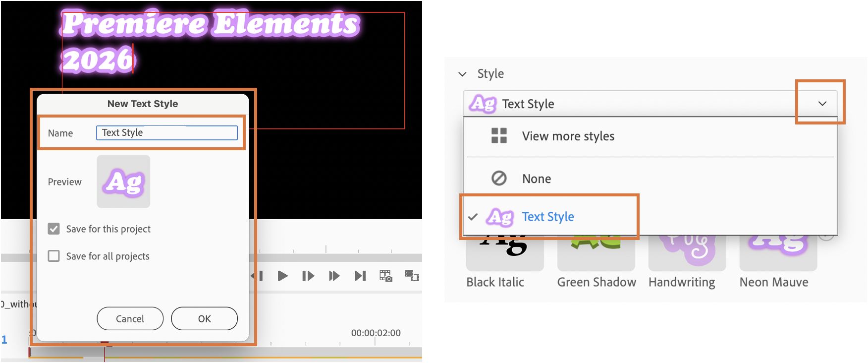
Task: Click the render icon beside freeze frame
Action: pos(412,276)
